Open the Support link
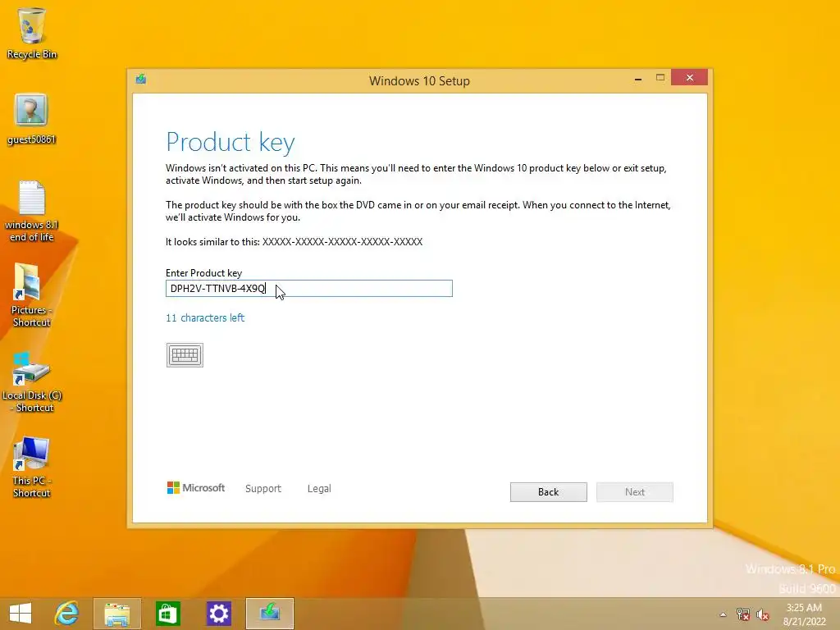Image resolution: width=840 pixels, height=630 pixels. [x=263, y=489]
